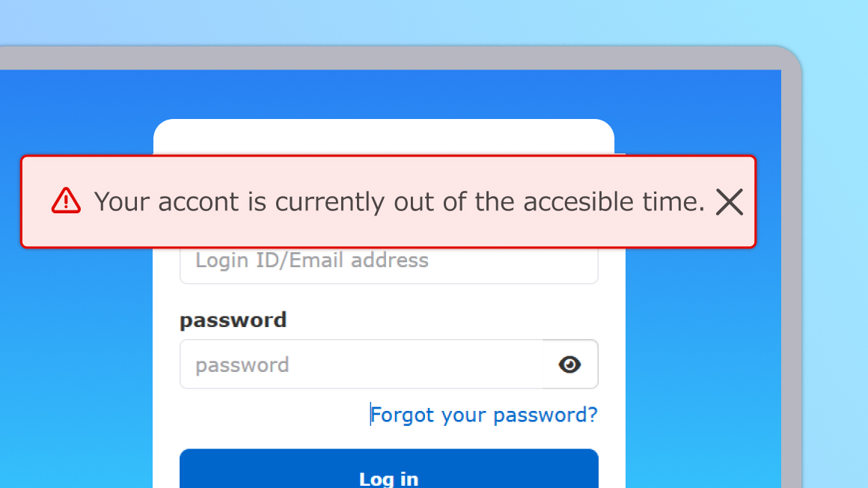868x488 pixels.
Task: Click the bold password field label
Action: [x=233, y=320]
